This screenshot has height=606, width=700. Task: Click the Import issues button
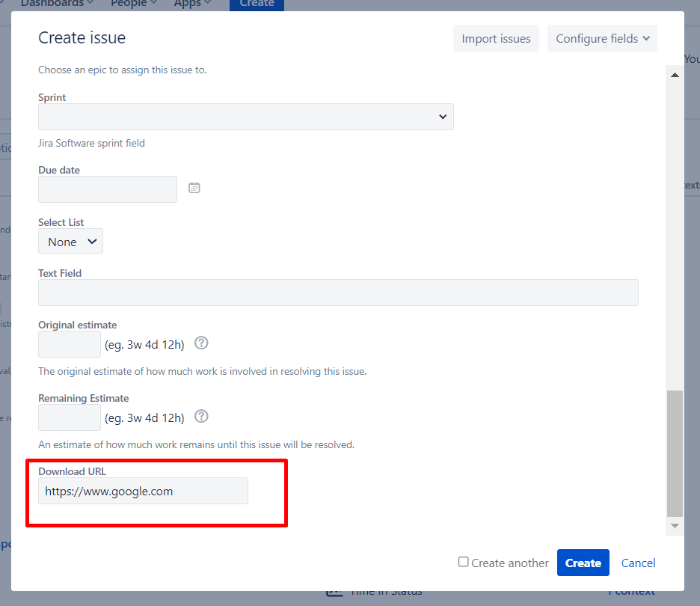point(496,38)
